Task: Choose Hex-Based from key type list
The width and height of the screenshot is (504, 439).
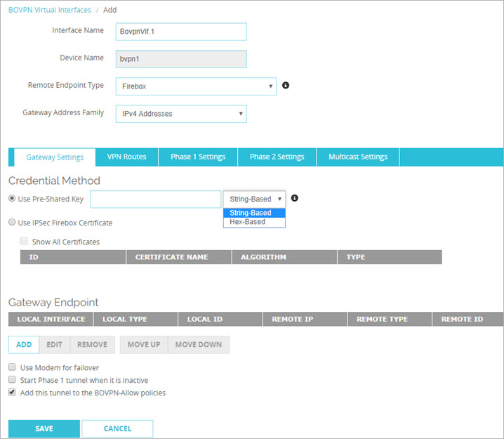Action: [248, 222]
